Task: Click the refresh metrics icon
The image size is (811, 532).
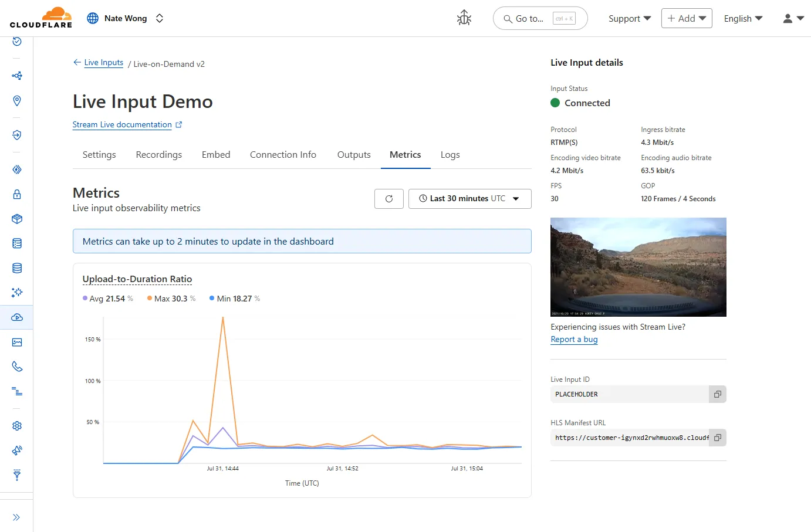Action: pyautogui.click(x=388, y=198)
